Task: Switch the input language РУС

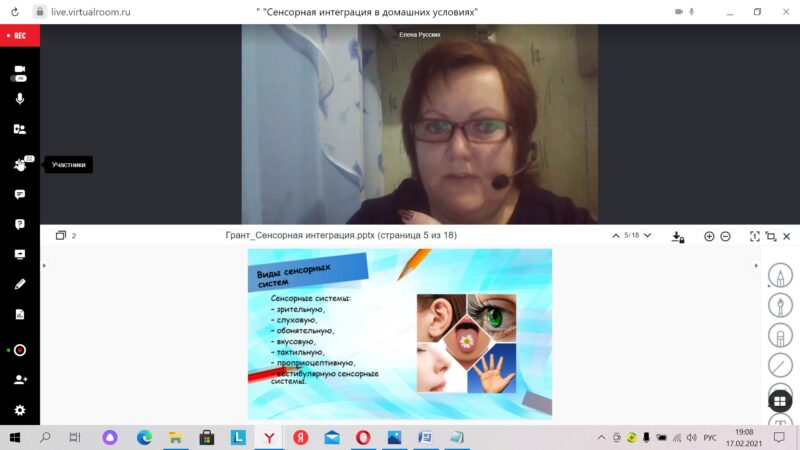Action: (710, 437)
